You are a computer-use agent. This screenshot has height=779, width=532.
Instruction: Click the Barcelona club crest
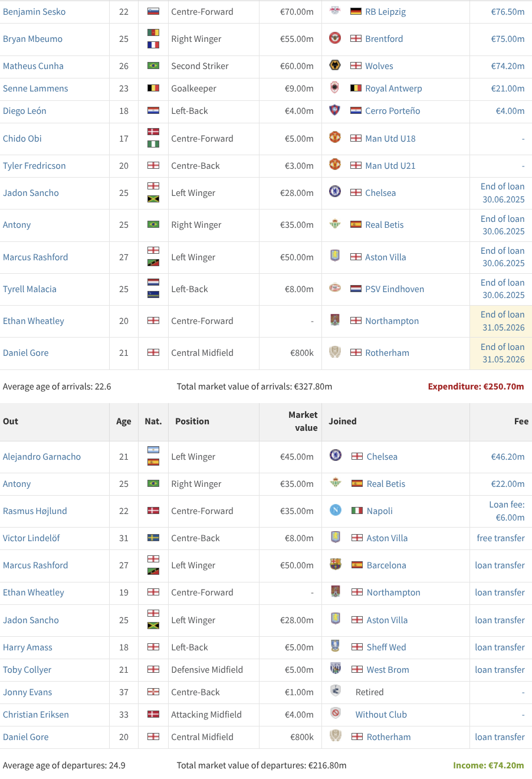pyautogui.click(x=335, y=565)
